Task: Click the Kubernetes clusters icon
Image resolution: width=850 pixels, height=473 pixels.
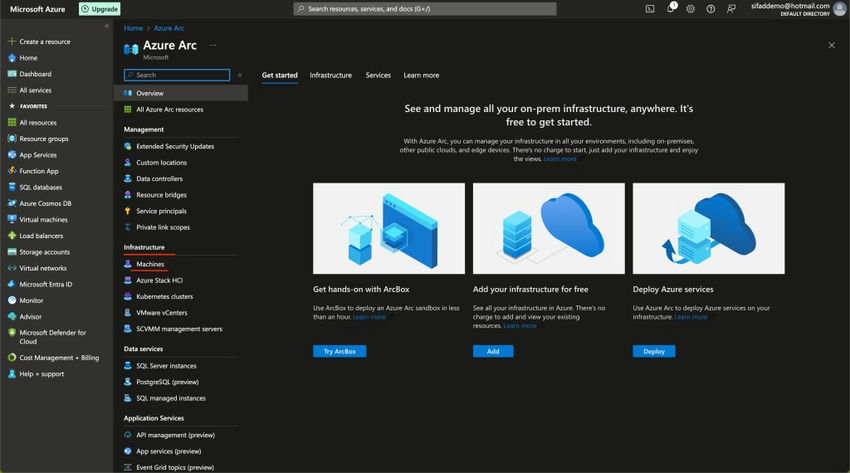Action: (x=128, y=296)
